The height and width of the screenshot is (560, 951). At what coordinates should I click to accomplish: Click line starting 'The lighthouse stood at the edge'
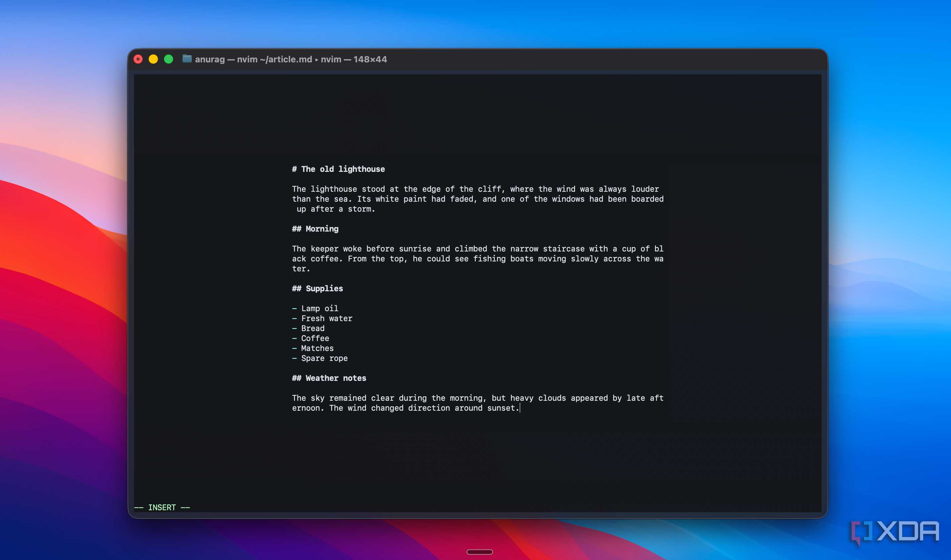click(x=475, y=189)
